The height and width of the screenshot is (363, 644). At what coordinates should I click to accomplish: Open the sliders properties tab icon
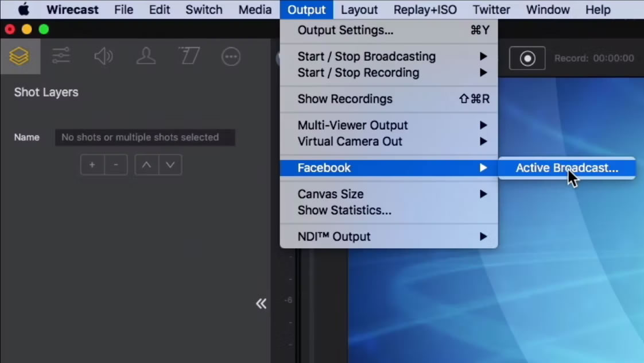tap(61, 56)
